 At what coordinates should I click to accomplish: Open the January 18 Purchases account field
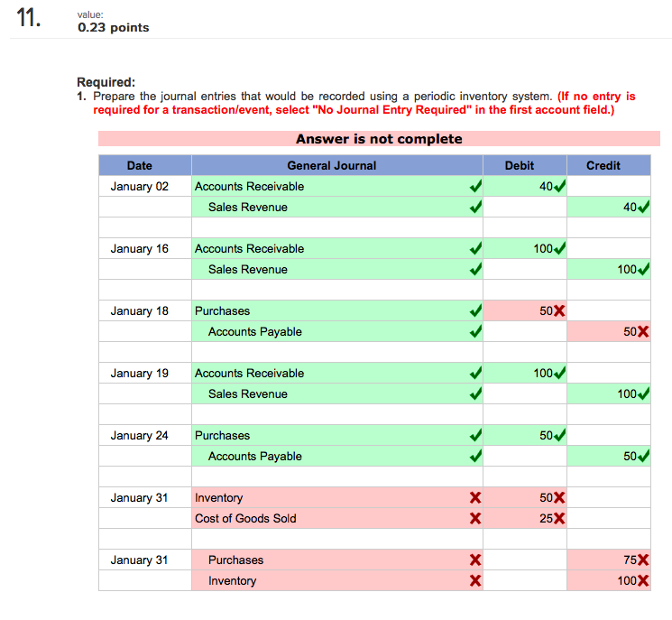pos(336,310)
